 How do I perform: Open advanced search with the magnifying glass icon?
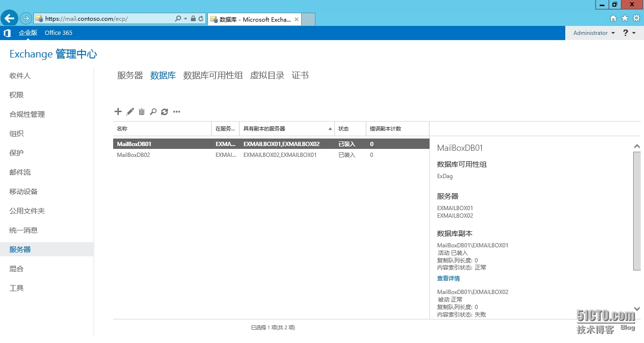[153, 112]
